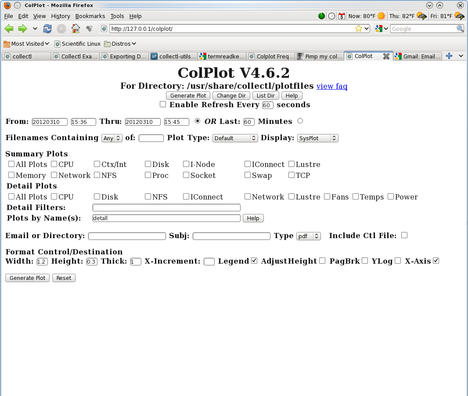Viewport: 468px width, 396px height.
Task: Click Help next to Plots by Name
Action: (253, 218)
